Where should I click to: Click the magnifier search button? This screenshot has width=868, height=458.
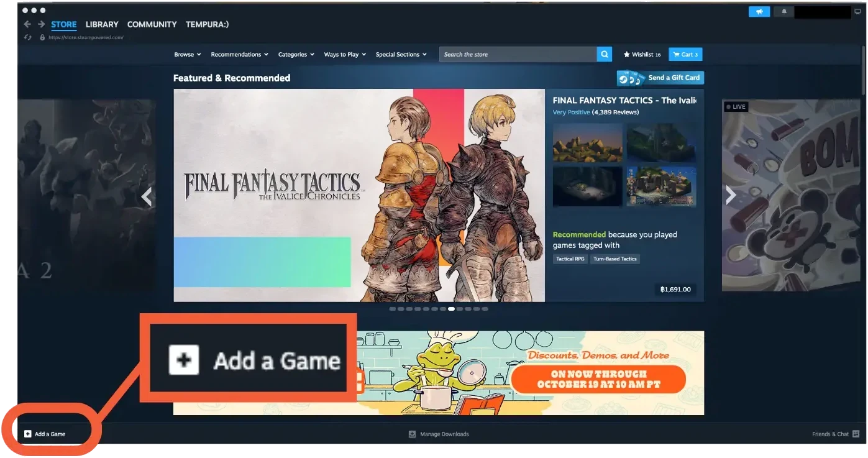click(x=605, y=55)
